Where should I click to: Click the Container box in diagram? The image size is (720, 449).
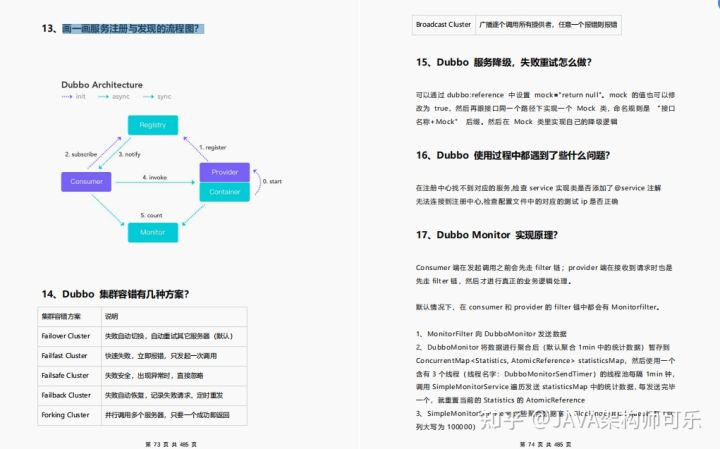(225, 192)
